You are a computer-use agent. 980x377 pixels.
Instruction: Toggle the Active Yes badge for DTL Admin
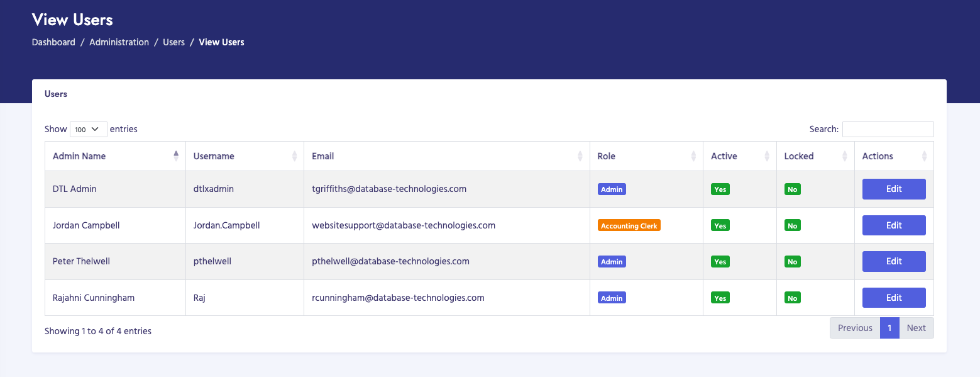tap(720, 189)
